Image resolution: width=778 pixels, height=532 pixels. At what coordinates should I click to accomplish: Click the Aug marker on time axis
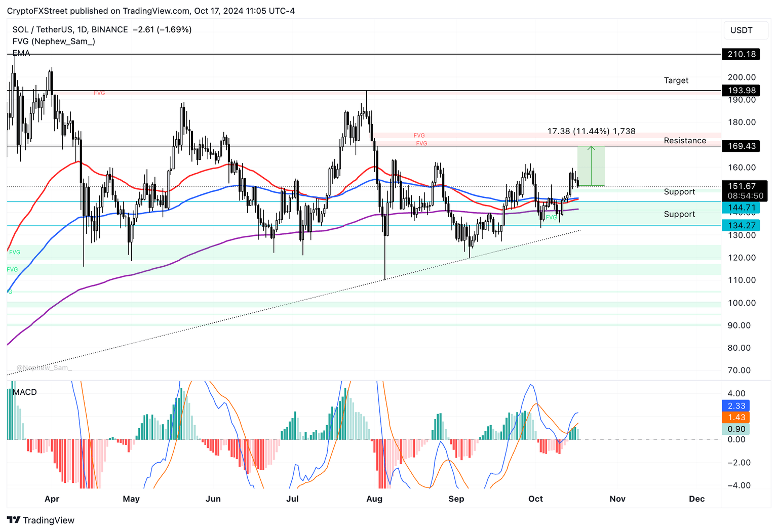(x=374, y=499)
